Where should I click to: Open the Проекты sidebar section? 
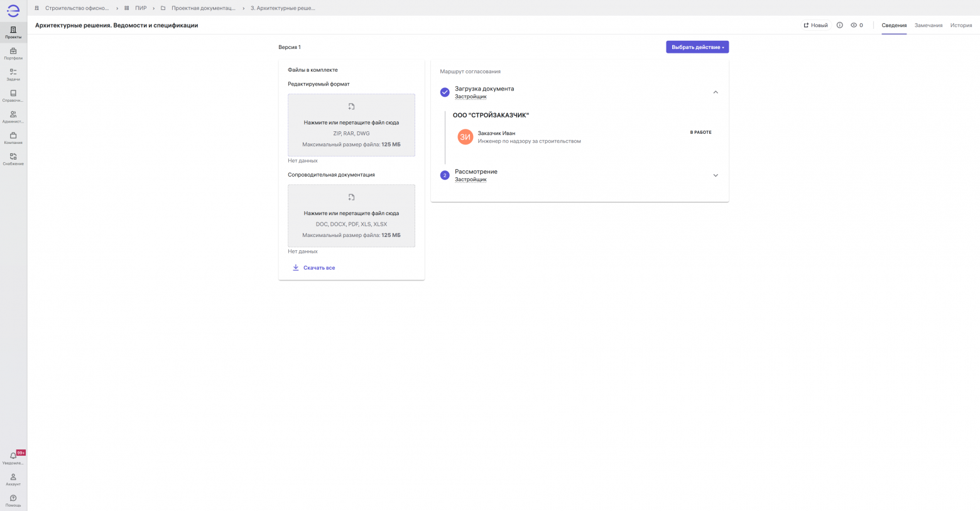pyautogui.click(x=13, y=32)
